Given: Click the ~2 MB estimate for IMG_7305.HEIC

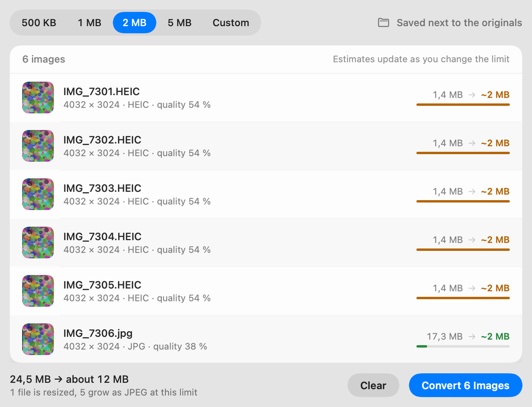Looking at the screenshot, I should (495, 288).
